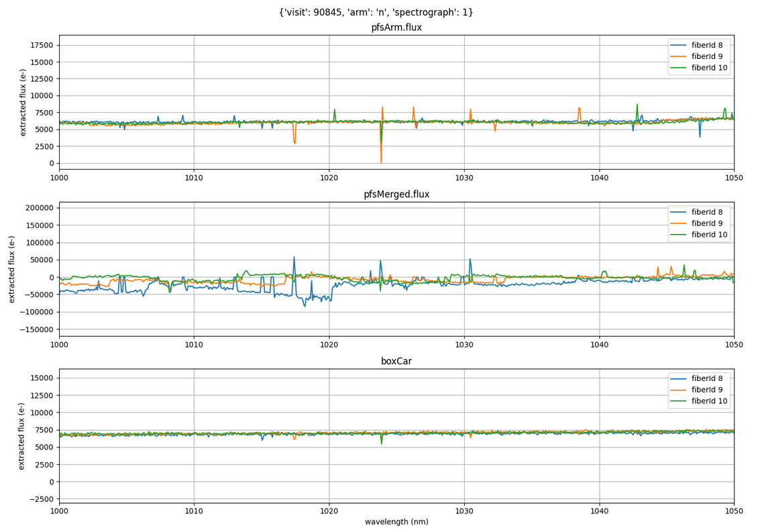Viewport: 766px width, 532px height.
Task: Click the 1050 x-tick label under boxCar plot
Action: point(734,511)
